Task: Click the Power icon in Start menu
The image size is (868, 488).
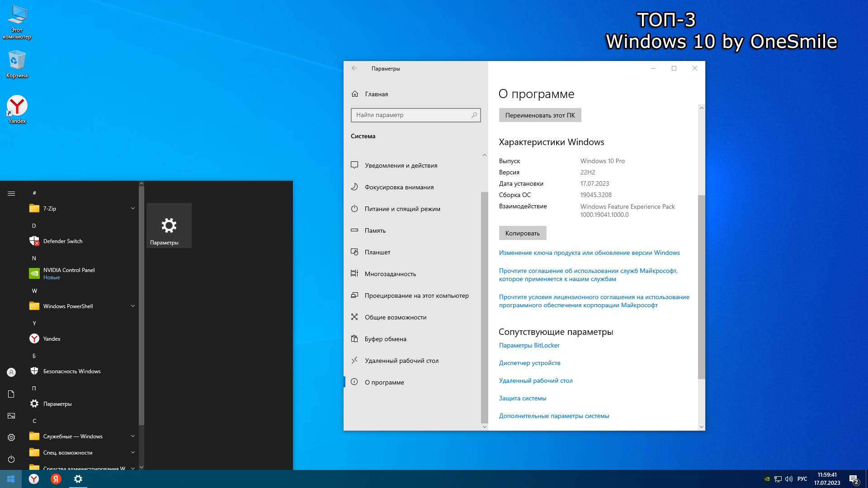Action: click(x=11, y=459)
